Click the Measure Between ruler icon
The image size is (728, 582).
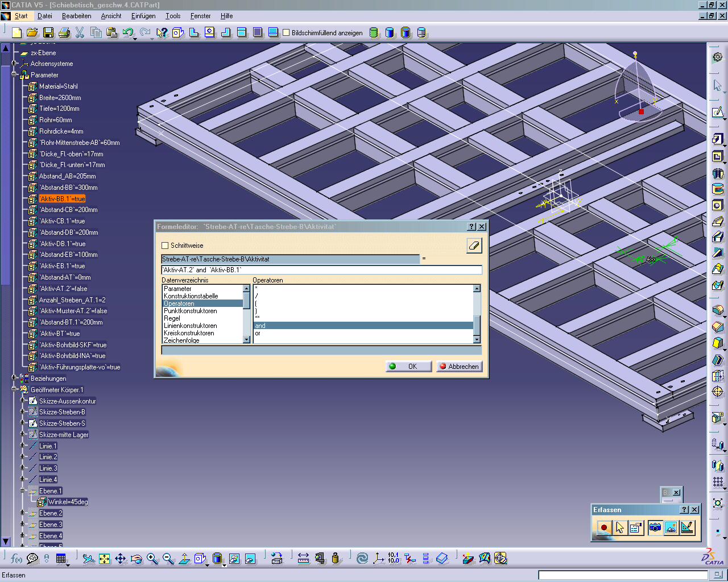[303, 559]
